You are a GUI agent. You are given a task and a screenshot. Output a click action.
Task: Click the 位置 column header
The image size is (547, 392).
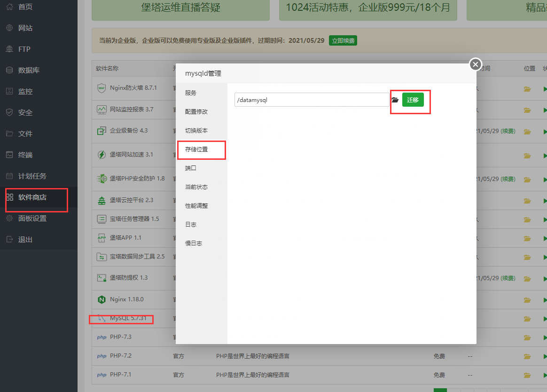(530, 69)
